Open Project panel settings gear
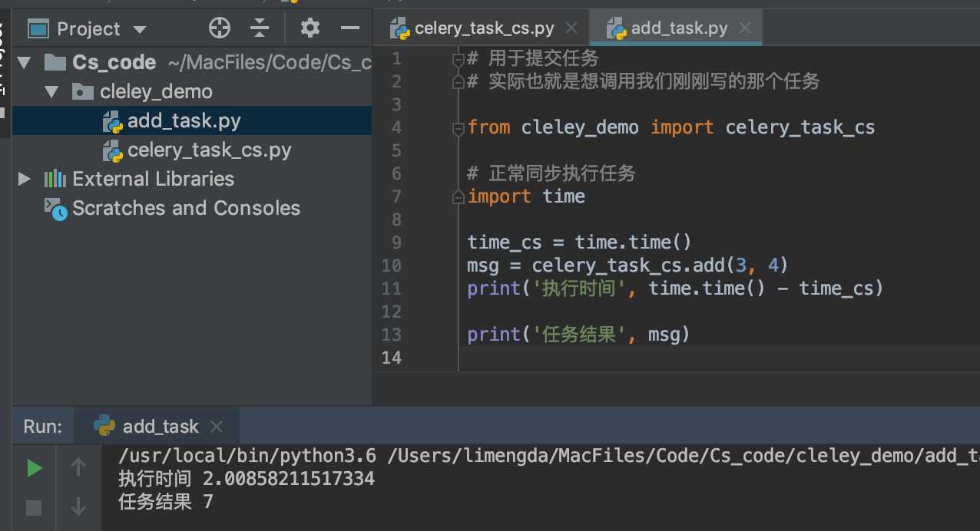The height and width of the screenshot is (531, 980). pyautogui.click(x=310, y=28)
